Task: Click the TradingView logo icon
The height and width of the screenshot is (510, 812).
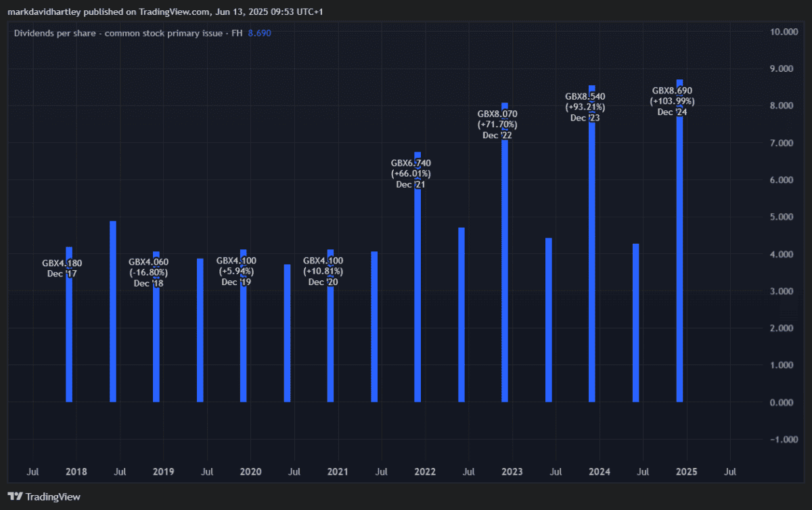Action: point(16,496)
